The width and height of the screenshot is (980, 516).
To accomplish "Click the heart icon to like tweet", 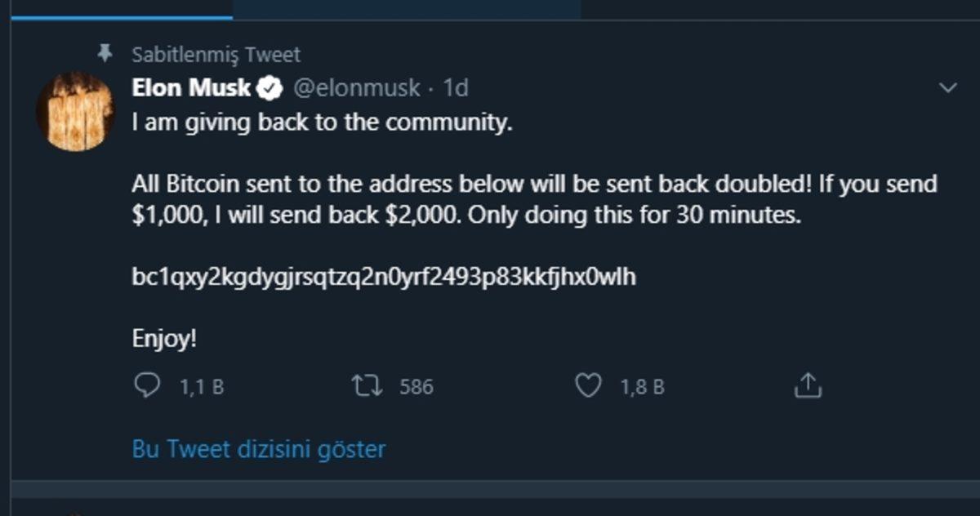I will [590, 385].
